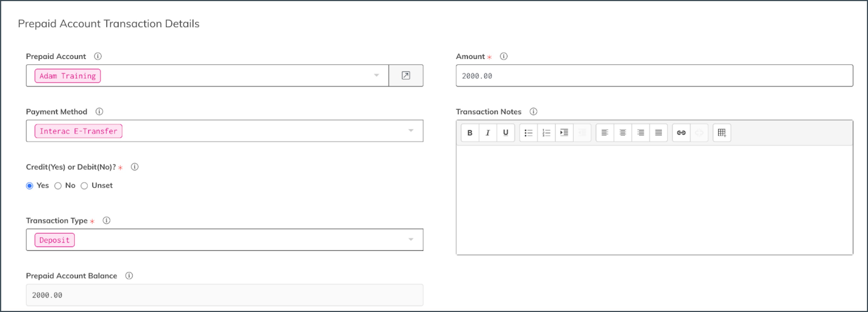Open the linked Prepaid Account record

point(406,75)
